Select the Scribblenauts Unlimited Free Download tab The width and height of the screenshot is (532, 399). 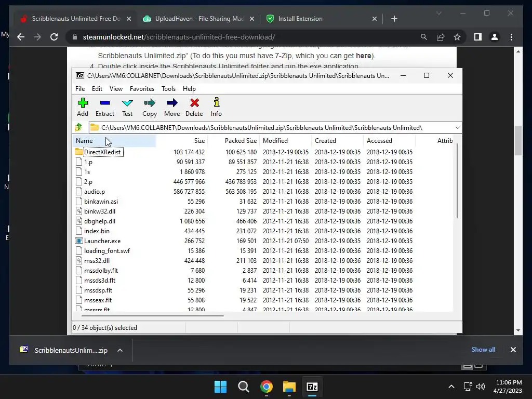click(76, 19)
